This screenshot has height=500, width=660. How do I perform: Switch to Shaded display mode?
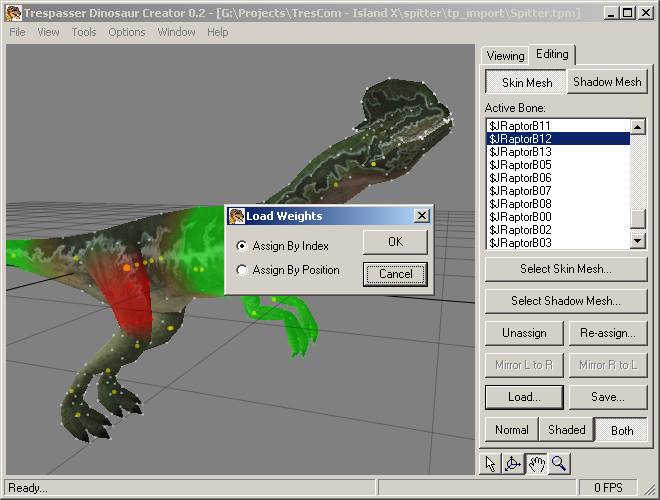(567, 430)
